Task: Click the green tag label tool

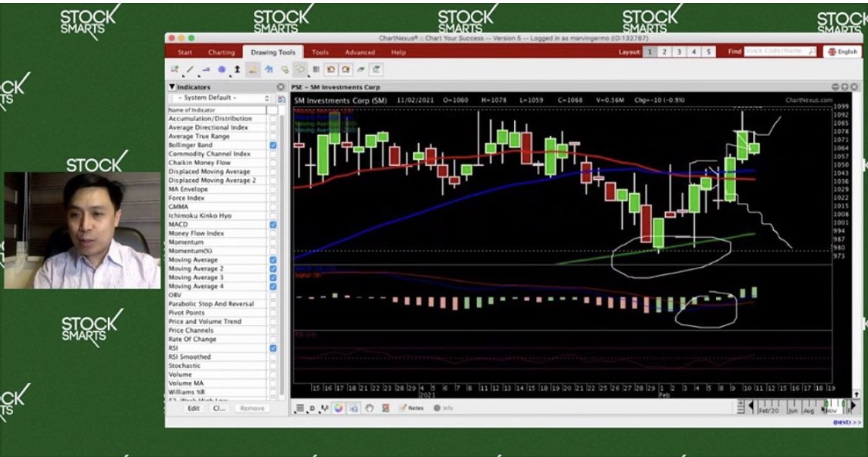Action: [x=285, y=69]
